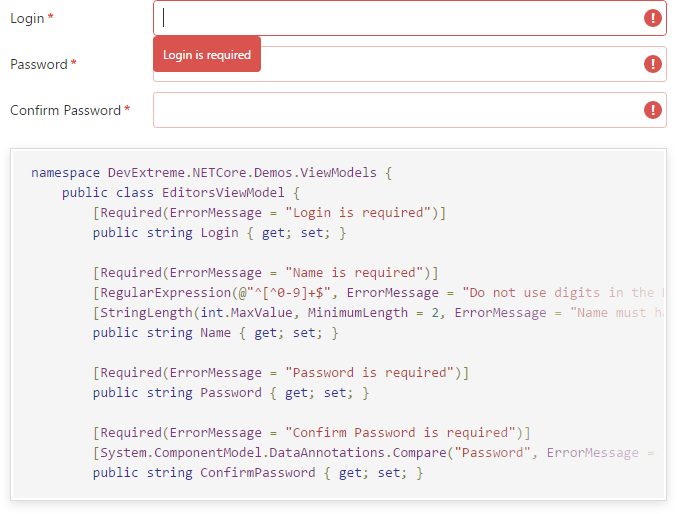Screen dimensions: 677x514
Task: Click the Login field's red error icon
Action: 653,18
